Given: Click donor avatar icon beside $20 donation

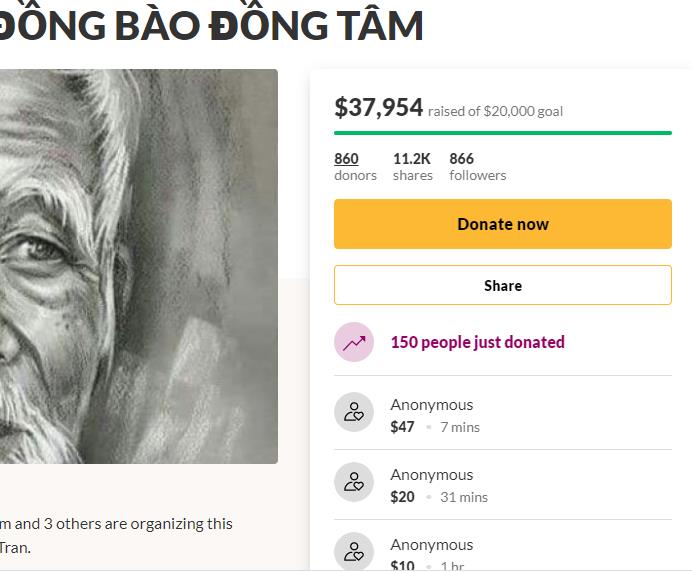Looking at the screenshot, I should coord(354,482).
